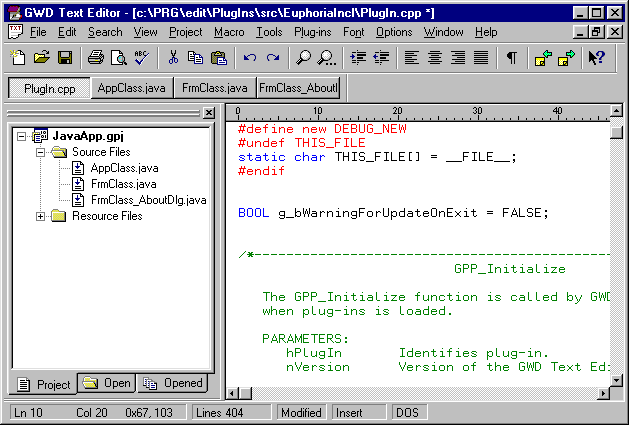Click the Print icon in toolbar
The image size is (629, 425).
pyautogui.click(x=95, y=58)
